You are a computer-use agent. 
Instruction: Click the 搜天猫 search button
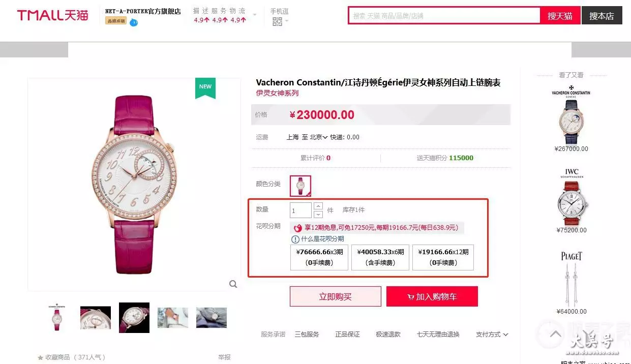coord(560,16)
